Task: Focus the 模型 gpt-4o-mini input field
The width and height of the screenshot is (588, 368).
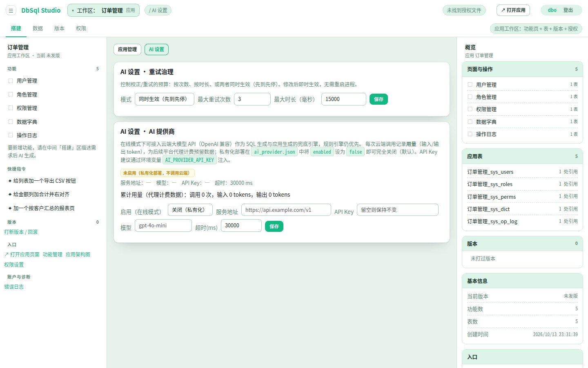Action: click(163, 225)
